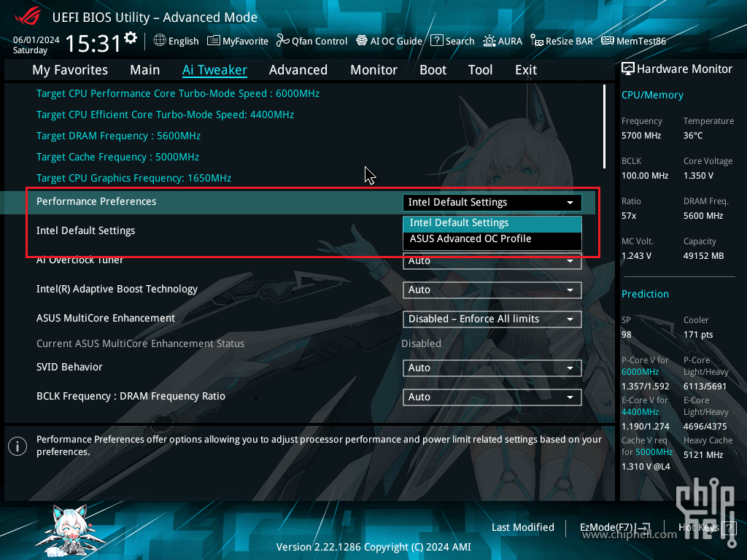Expand ASUS MultiCore Enhancement dropdown
747x560 pixels.
pos(492,319)
